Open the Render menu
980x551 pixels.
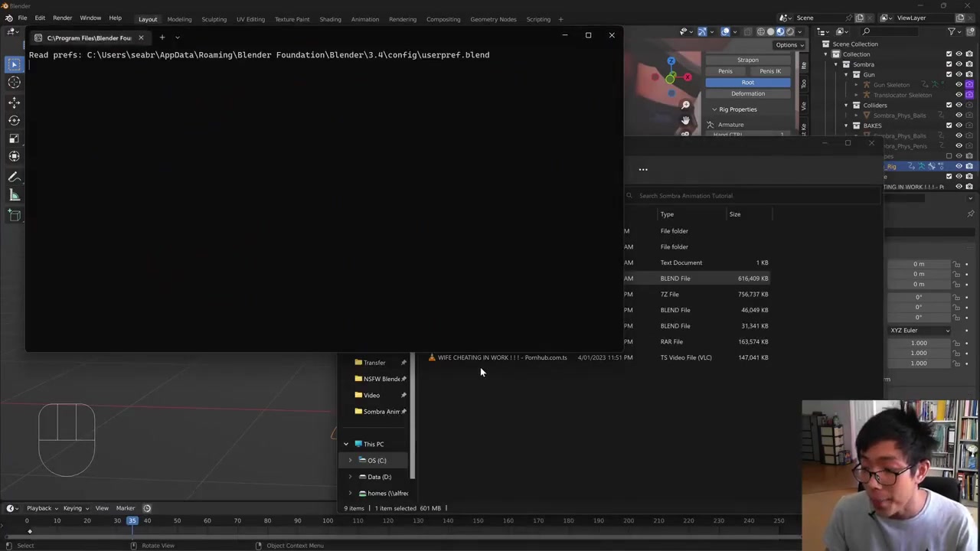62,18
